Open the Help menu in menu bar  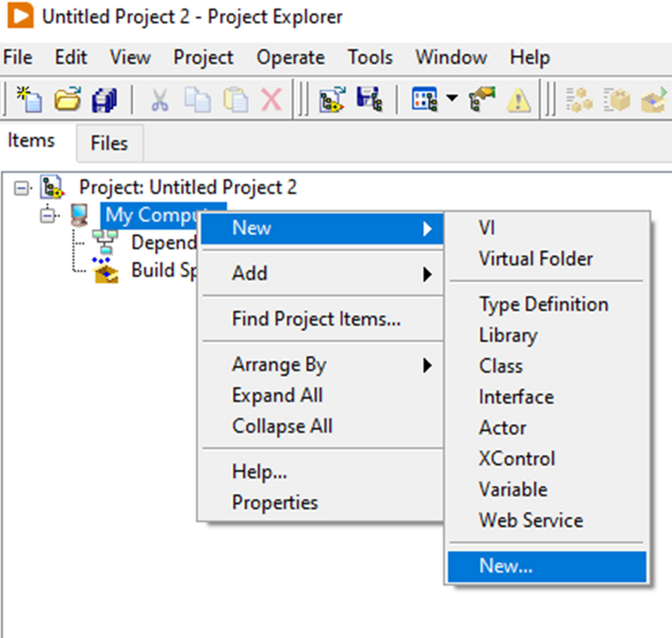pyautogui.click(x=529, y=57)
